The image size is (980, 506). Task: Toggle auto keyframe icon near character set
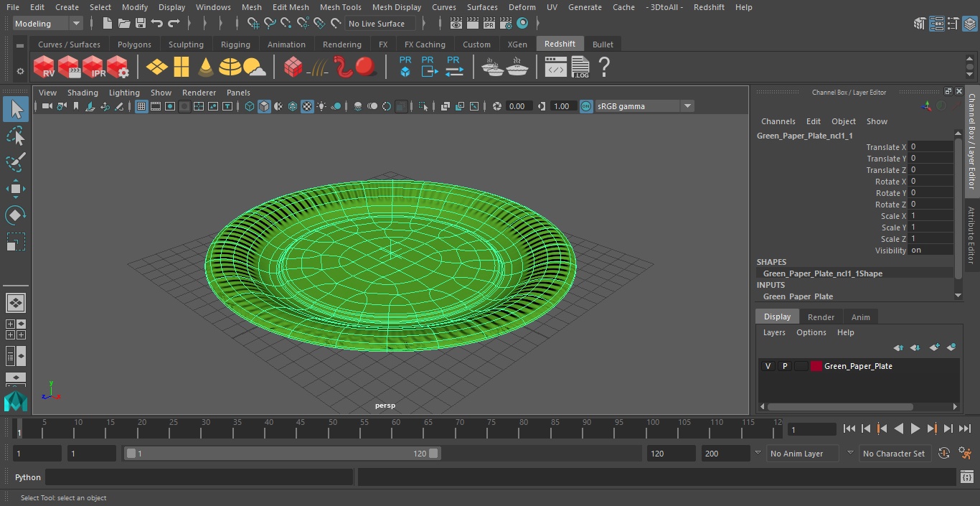pyautogui.click(x=944, y=454)
